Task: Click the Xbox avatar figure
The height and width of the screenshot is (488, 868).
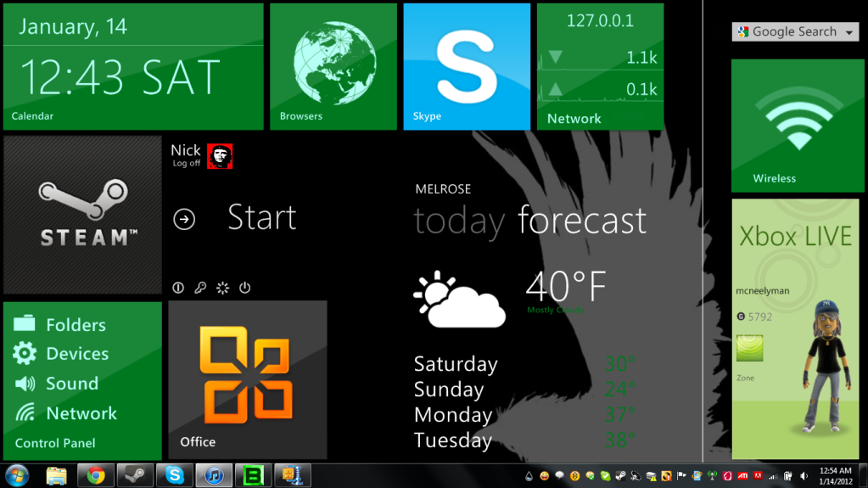Action: [x=827, y=367]
